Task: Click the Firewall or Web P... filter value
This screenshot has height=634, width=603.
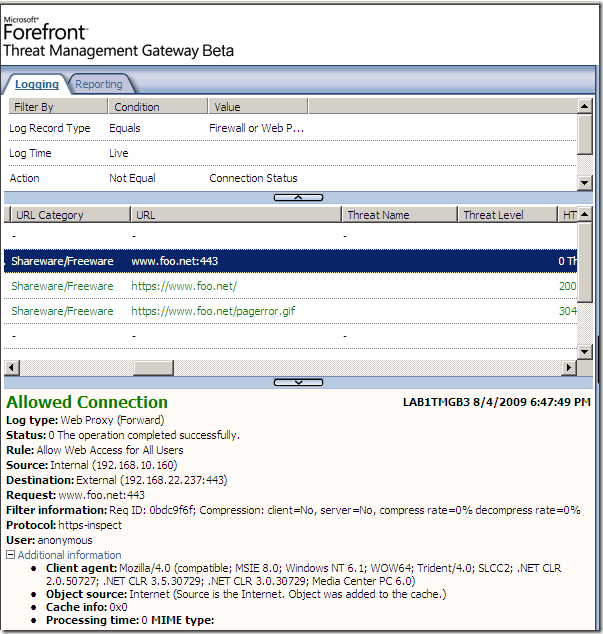Action: pyautogui.click(x=256, y=128)
